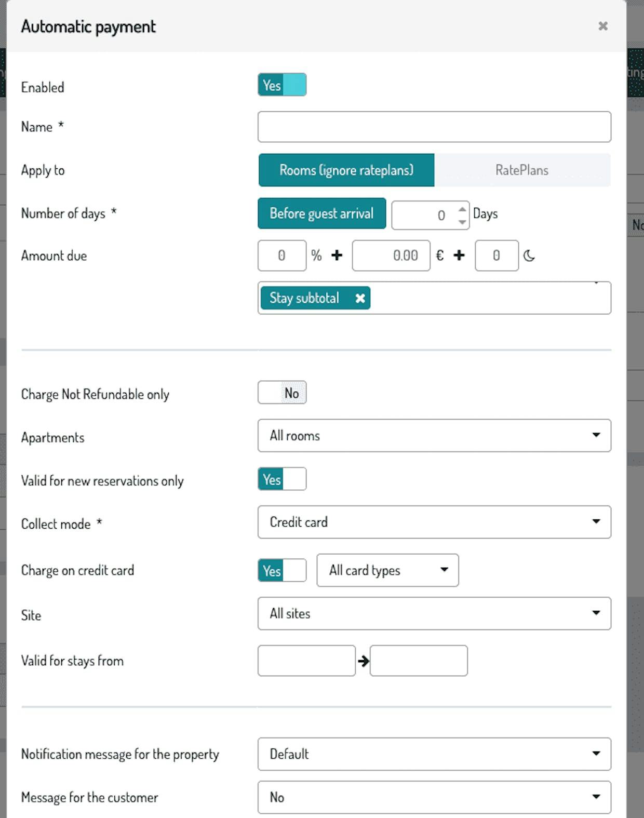The height and width of the screenshot is (818, 644).
Task: Open Notification message for the property dropdown
Action: [434, 754]
